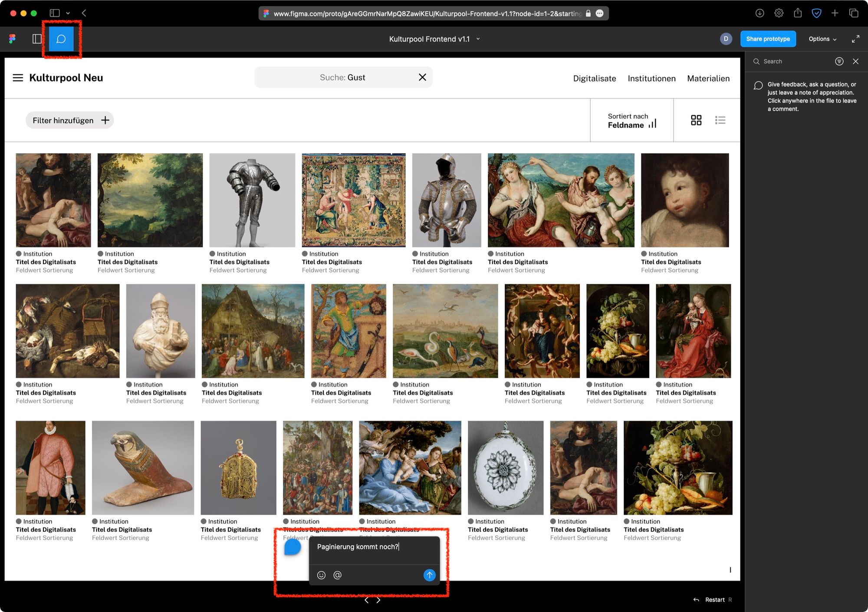This screenshot has width=868, height=612.
Task: Click the comment text field 'Paginierung kommt noch?'
Action: tap(374, 547)
